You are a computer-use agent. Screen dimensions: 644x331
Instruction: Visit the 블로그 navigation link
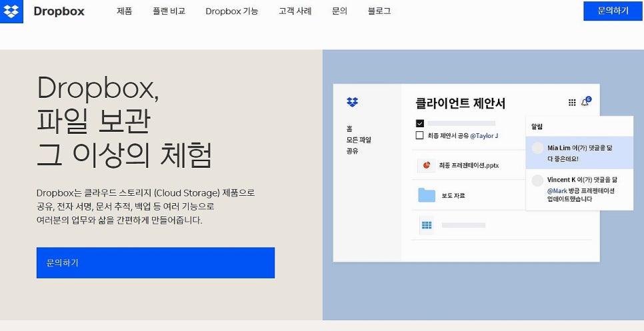pyautogui.click(x=379, y=11)
